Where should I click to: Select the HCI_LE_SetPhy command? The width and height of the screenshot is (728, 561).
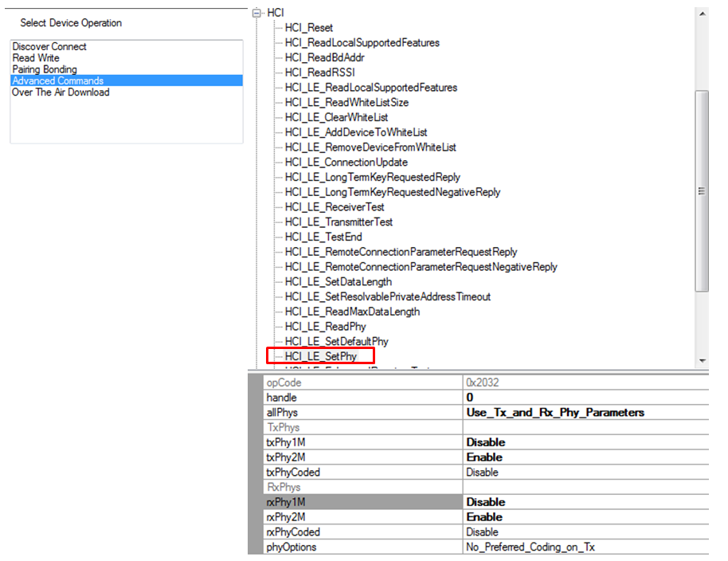click(x=321, y=356)
